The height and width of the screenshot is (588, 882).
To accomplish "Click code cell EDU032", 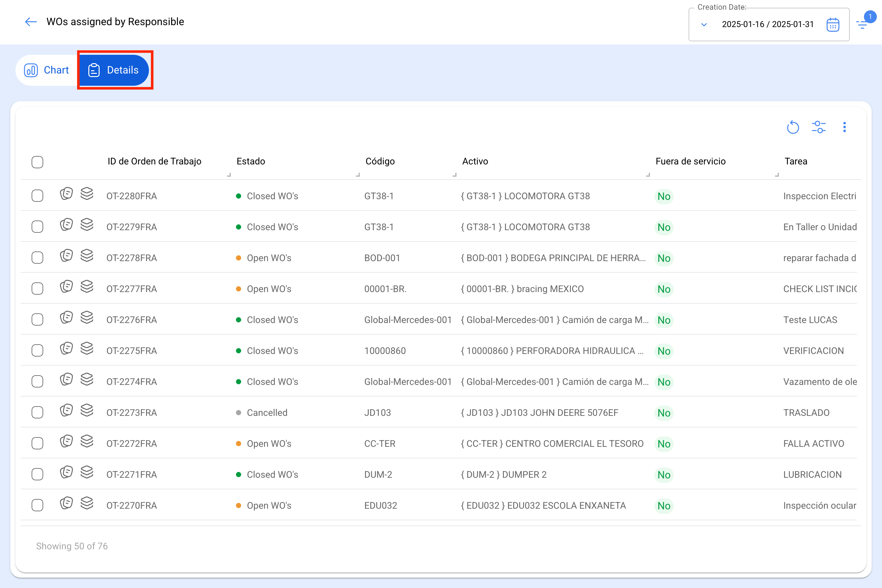I will 381,505.
